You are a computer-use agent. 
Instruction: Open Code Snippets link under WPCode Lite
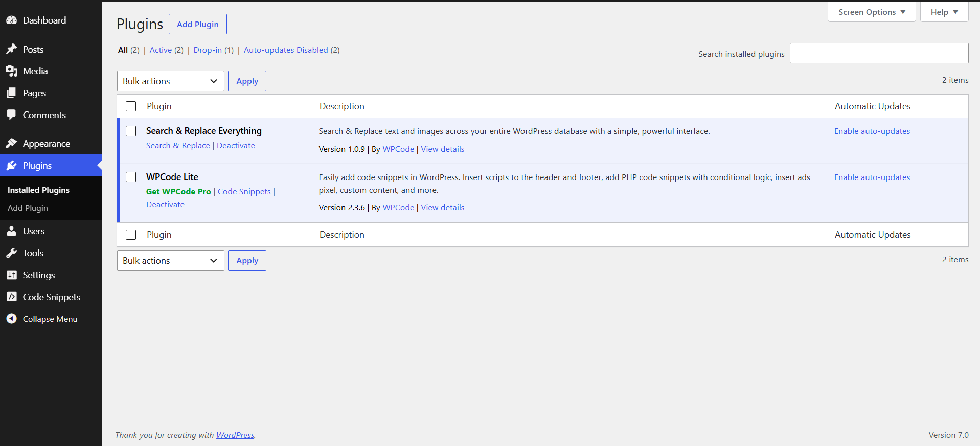[244, 191]
